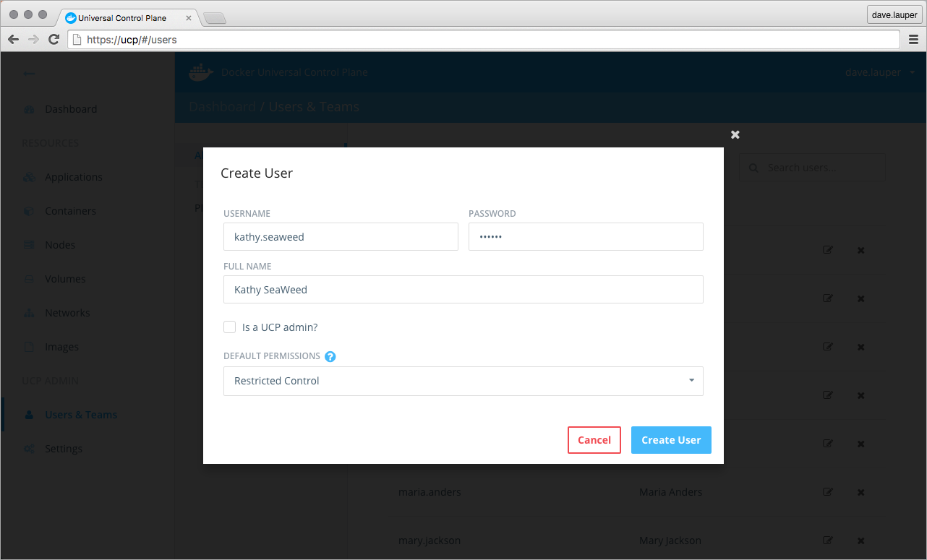
Task: Open Containers in the sidebar
Action: click(70, 211)
